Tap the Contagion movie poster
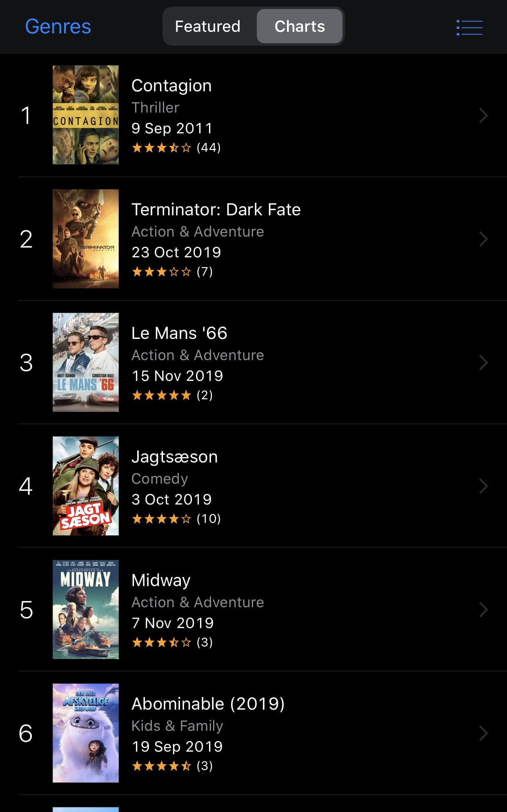 (85, 115)
